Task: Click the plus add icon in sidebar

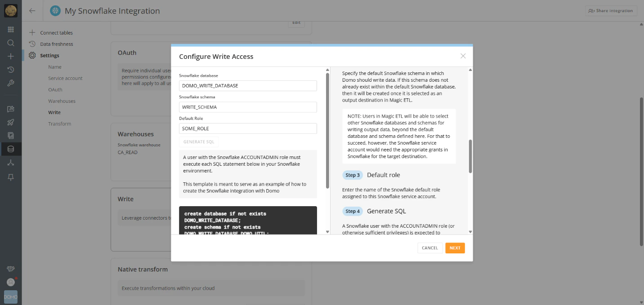Action: [x=11, y=56]
